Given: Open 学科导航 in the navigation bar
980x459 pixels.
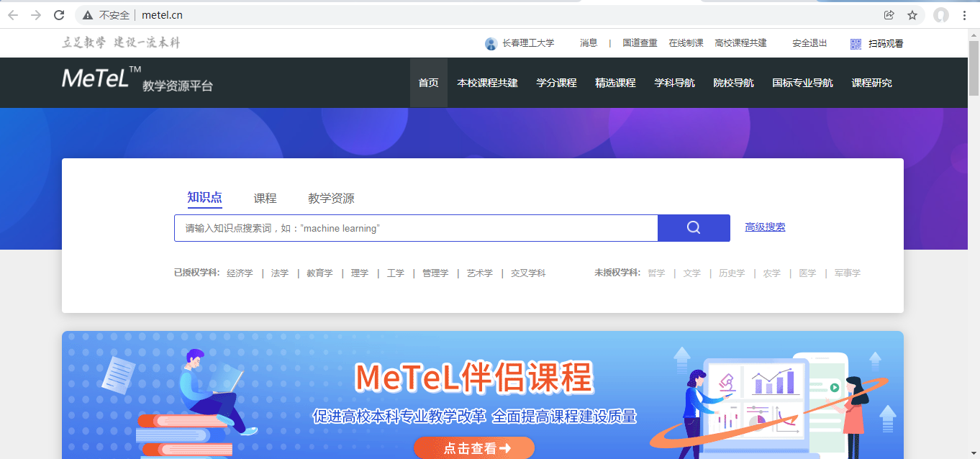Looking at the screenshot, I should click(675, 83).
